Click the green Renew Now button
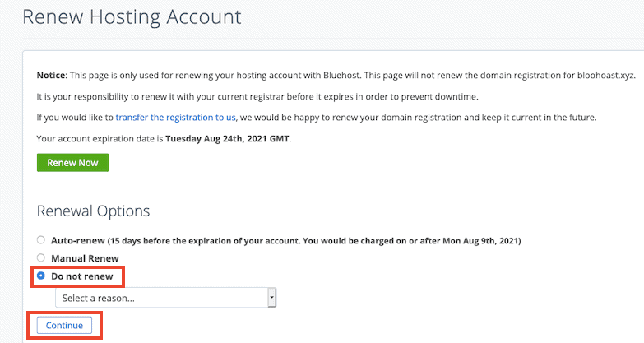 pyautogui.click(x=72, y=162)
